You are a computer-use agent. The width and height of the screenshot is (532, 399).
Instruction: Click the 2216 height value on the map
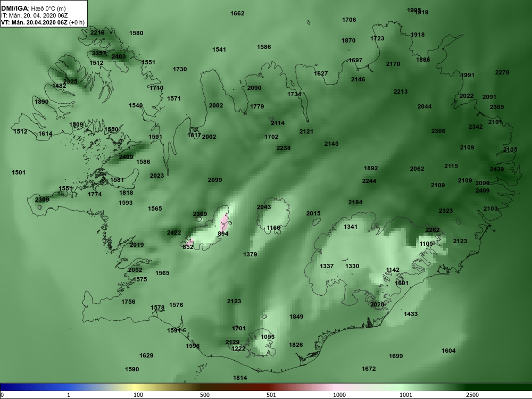point(97,32)
